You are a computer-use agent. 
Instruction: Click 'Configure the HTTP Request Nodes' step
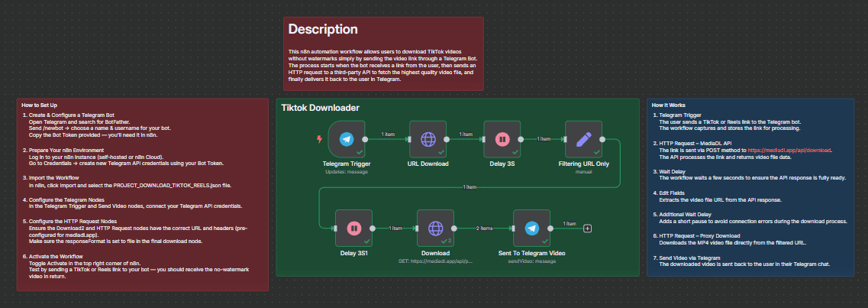(72, 220)
